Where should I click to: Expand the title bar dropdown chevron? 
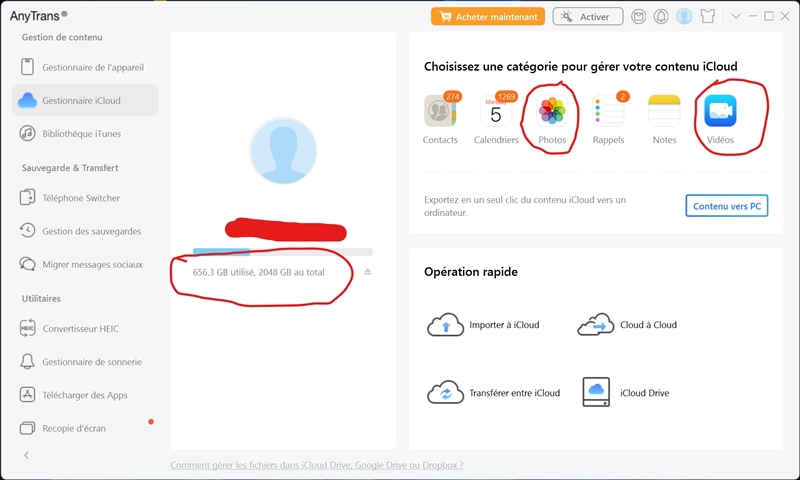tap(736, 16)
